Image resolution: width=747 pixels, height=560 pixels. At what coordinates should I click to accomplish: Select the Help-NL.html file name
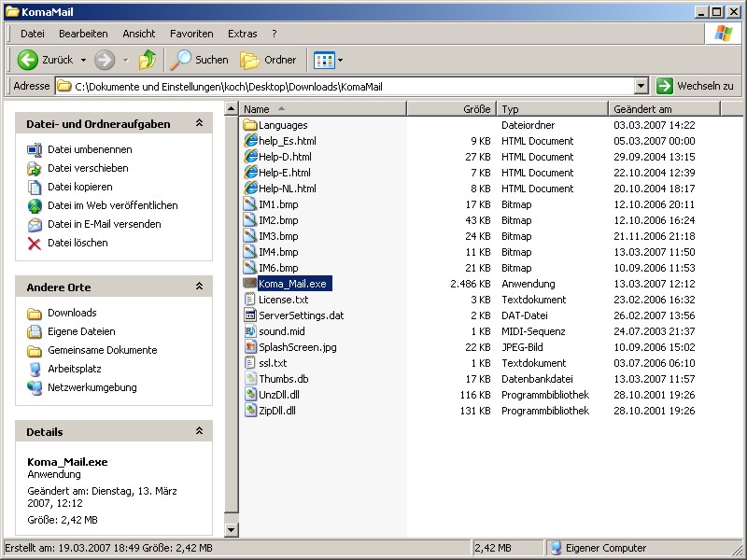point(288,189)
